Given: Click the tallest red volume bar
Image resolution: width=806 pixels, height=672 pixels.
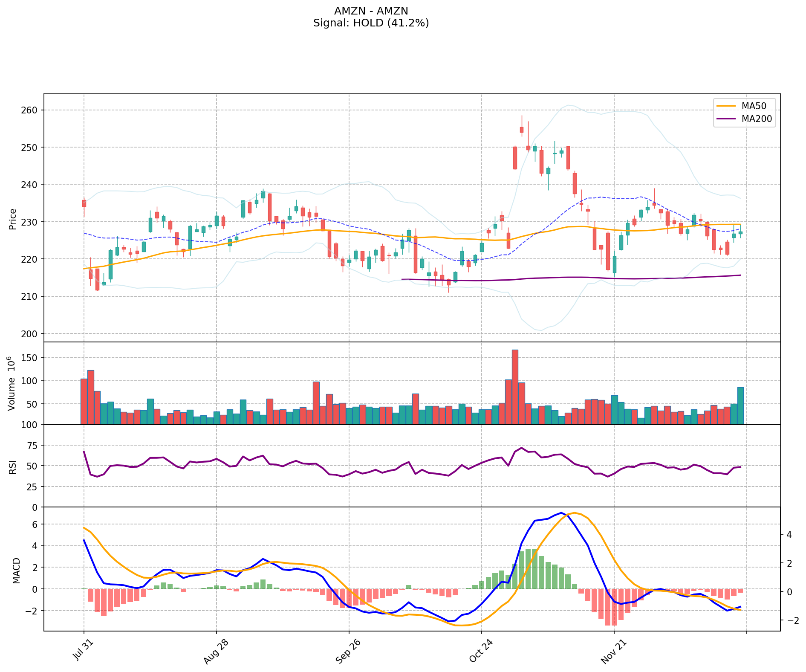Looking at the screenshot, I should click(515, 386).
